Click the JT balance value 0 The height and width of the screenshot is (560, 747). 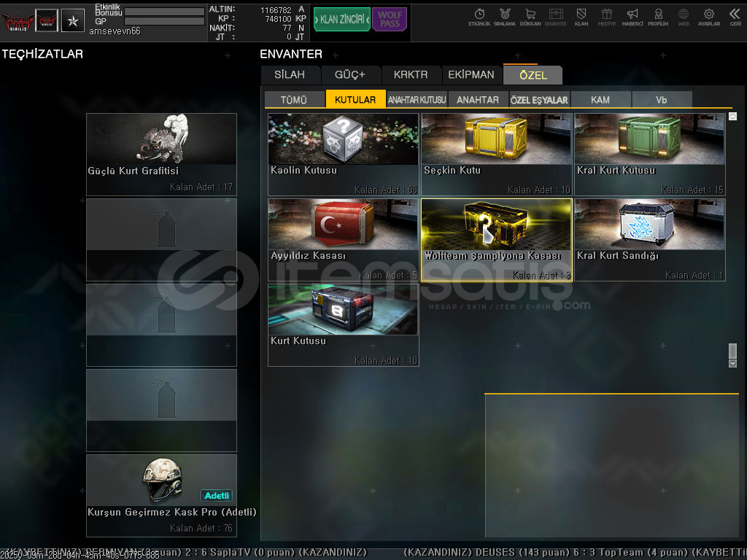coord(289,36)
